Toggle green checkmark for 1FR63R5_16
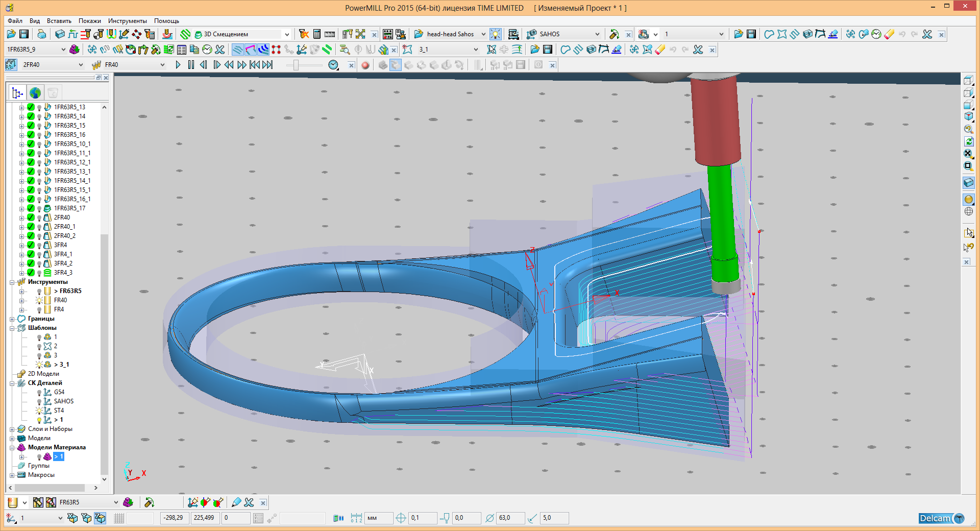Viewport: 980px width, 531px height. point(31,135)
